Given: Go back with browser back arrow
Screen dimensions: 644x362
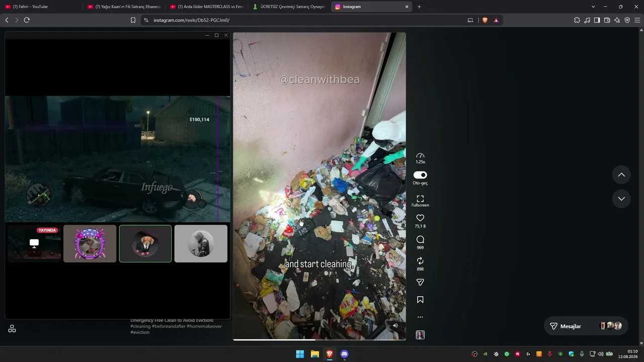Looking at the screenshot, I should [x=7, y=20].
